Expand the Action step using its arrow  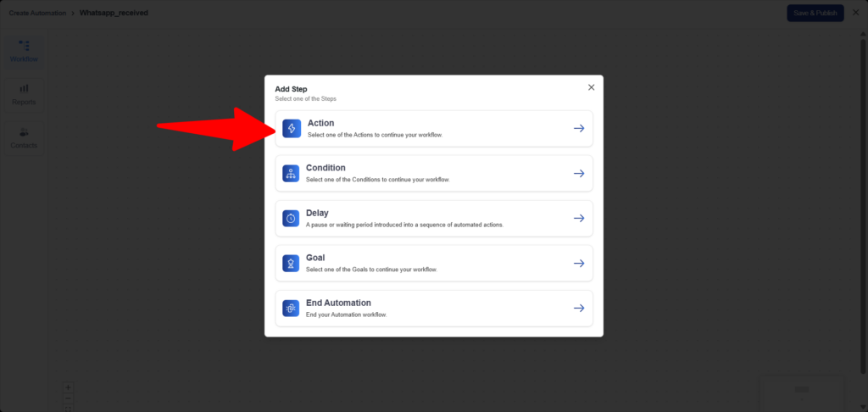pyautogui.click(x=579, y=129)
